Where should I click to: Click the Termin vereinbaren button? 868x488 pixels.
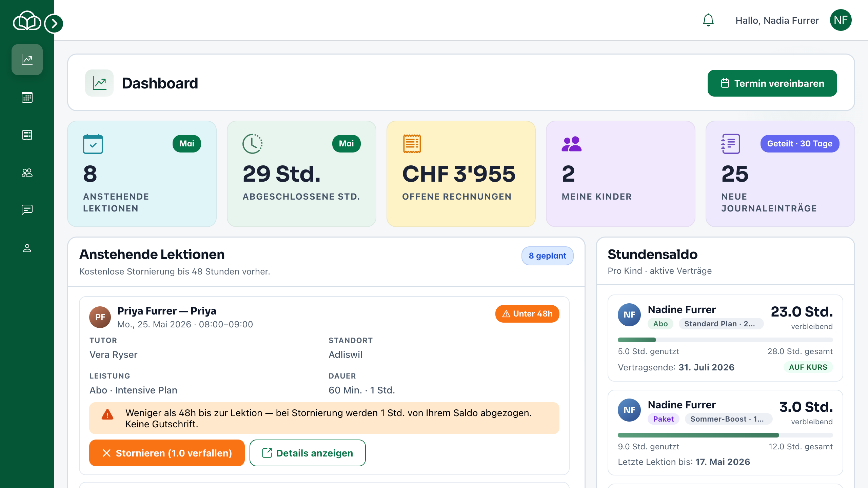pos(772,83)
